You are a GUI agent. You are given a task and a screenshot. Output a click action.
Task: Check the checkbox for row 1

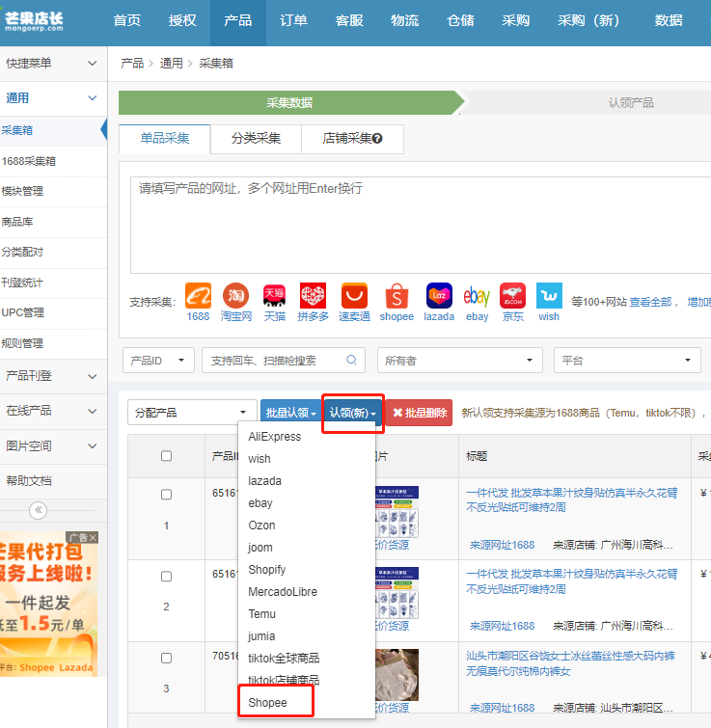coord(166,495)
